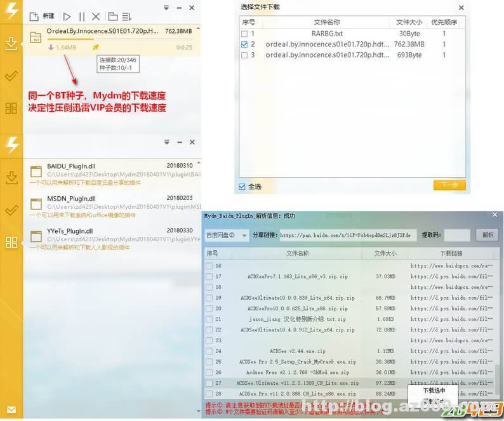Click 序号 header in Baidu parse dialog
This screenshot has width=504, height=421.
click(213, 253)
